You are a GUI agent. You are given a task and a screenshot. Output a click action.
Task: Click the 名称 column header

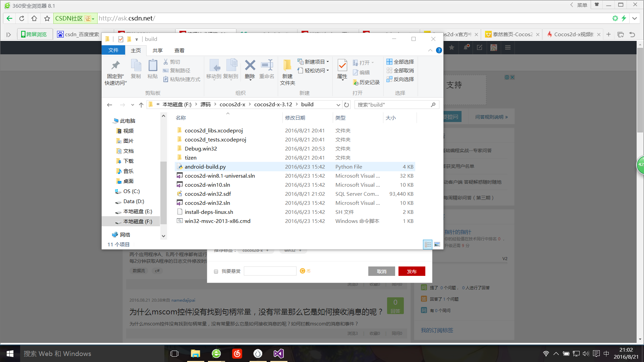click(x=228, y=118)
